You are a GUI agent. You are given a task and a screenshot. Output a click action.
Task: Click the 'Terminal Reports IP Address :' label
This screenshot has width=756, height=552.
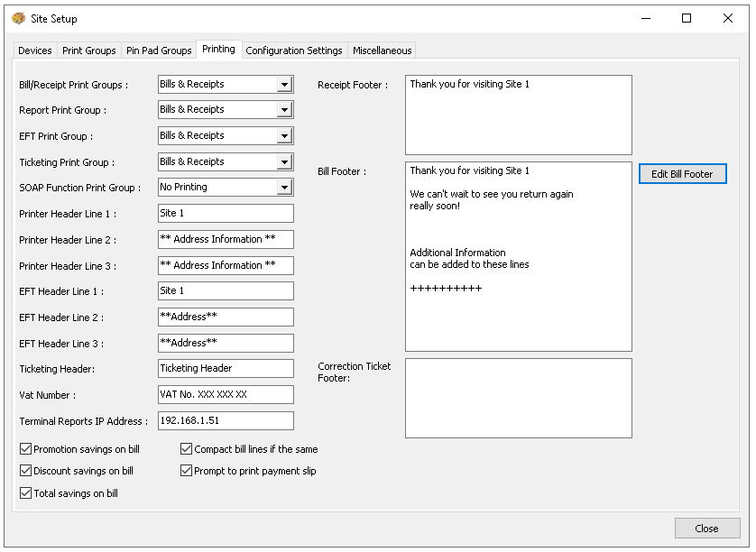tap(83, 421)
